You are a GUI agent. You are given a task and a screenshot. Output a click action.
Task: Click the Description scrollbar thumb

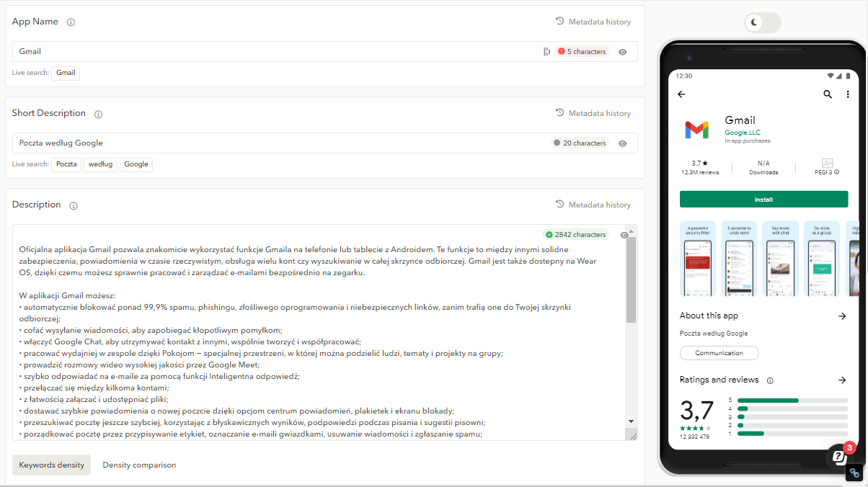pos(631,280)
